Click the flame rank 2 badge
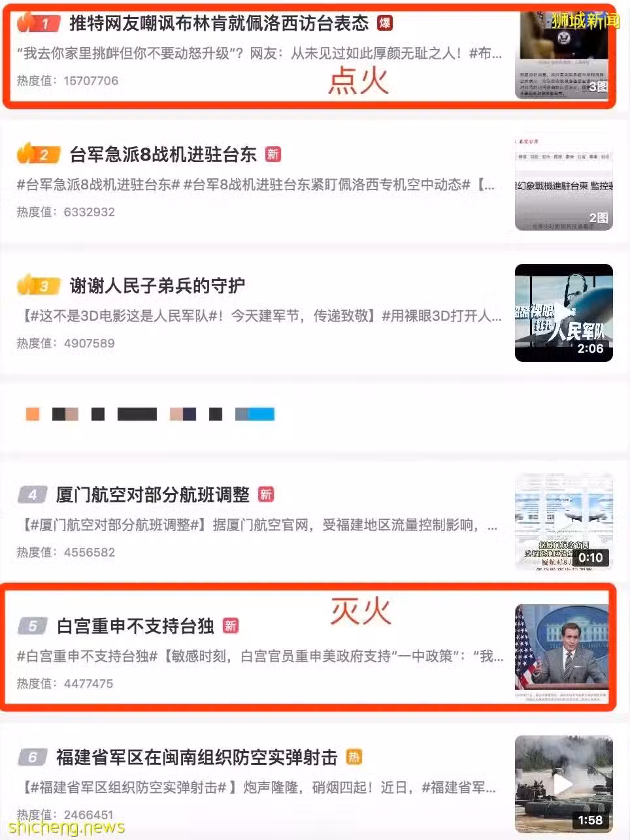Viewport: 630px width, 840px height. tap(39, 154)
